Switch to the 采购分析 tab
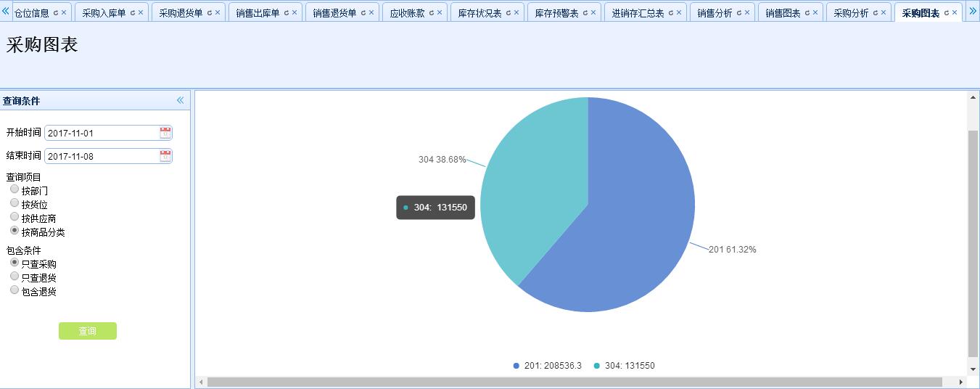The width and height of the screenshot is (980, 389). tap(850, 13)
